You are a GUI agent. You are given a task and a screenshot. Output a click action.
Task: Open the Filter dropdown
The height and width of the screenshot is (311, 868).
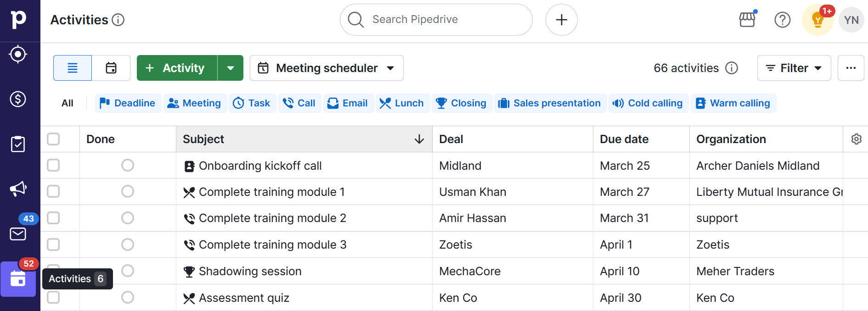794,68
